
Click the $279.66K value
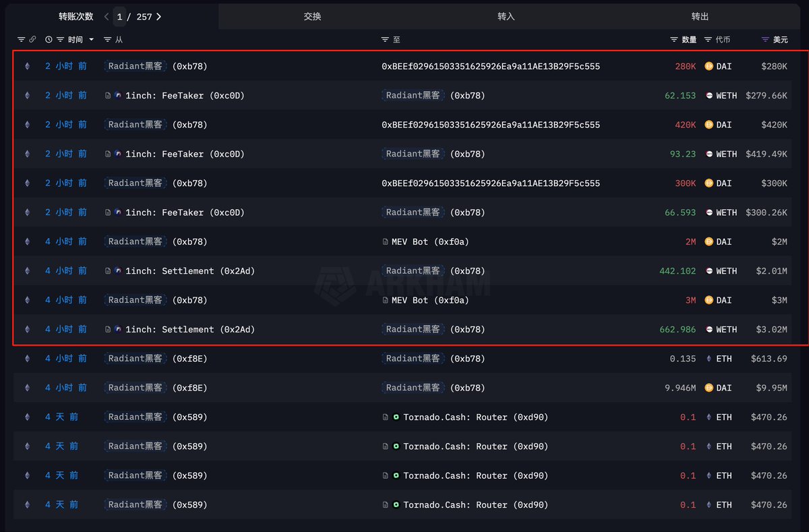click(x=767, y=96)
